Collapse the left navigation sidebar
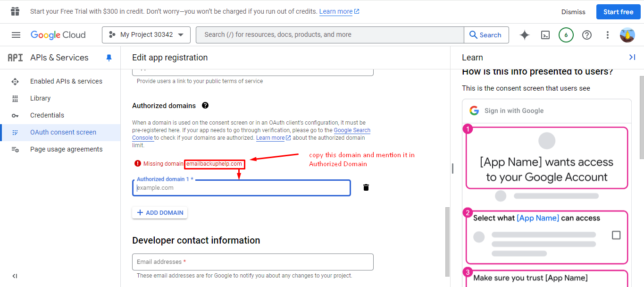This screenshot has width=644, height=287. pyautogui.click(x=15, y=276)
